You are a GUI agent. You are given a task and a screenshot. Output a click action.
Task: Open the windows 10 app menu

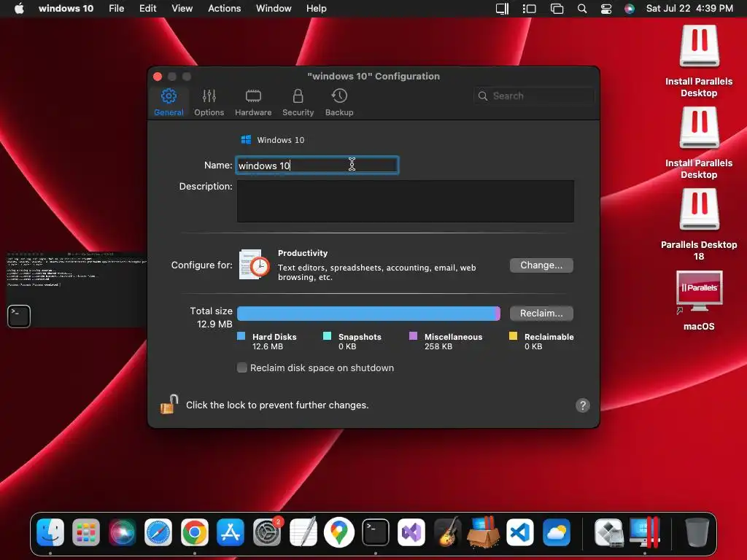[x=66, y=9]
